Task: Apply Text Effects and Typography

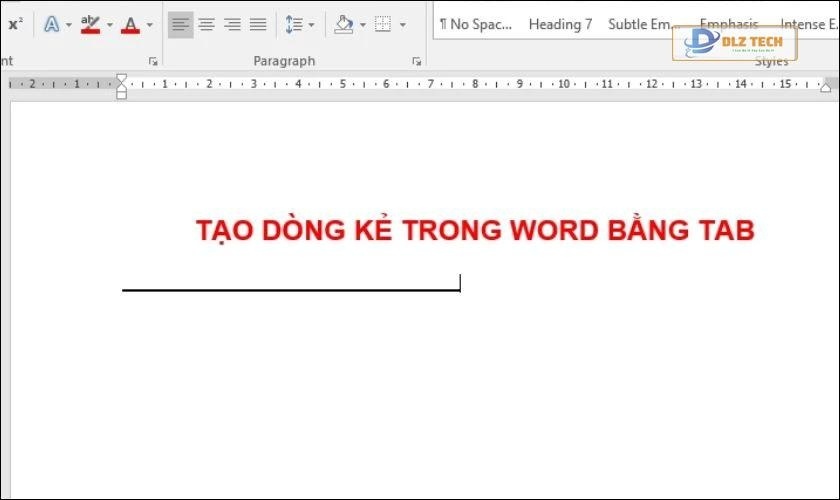Action: point(51,24)
